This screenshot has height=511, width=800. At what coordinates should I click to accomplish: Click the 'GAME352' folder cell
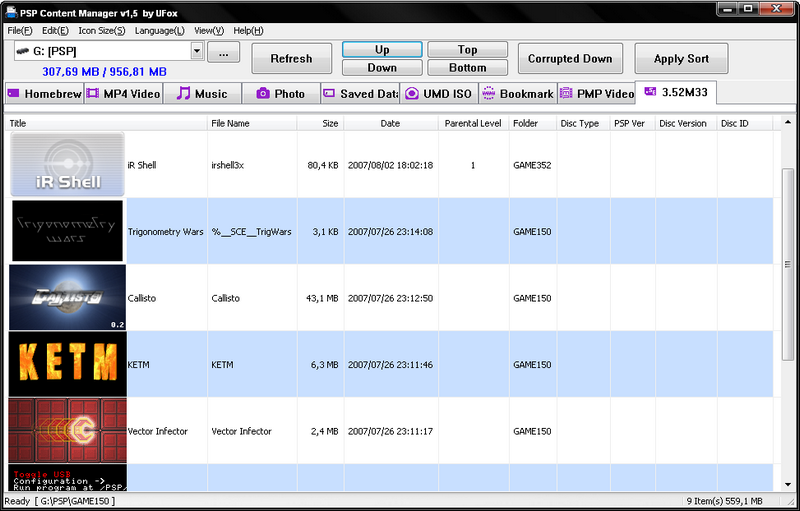(x=532, y=165)
